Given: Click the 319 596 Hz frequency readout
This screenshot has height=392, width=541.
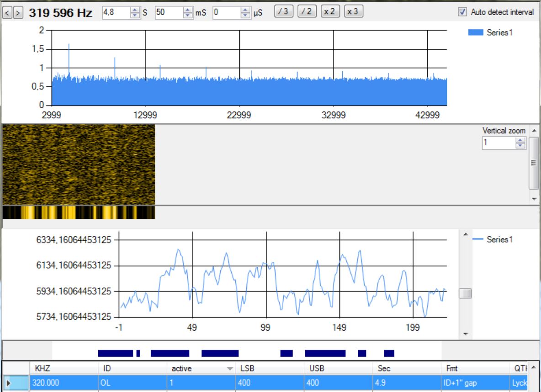Looking at the screenshot, I should [x=60, y=13].
